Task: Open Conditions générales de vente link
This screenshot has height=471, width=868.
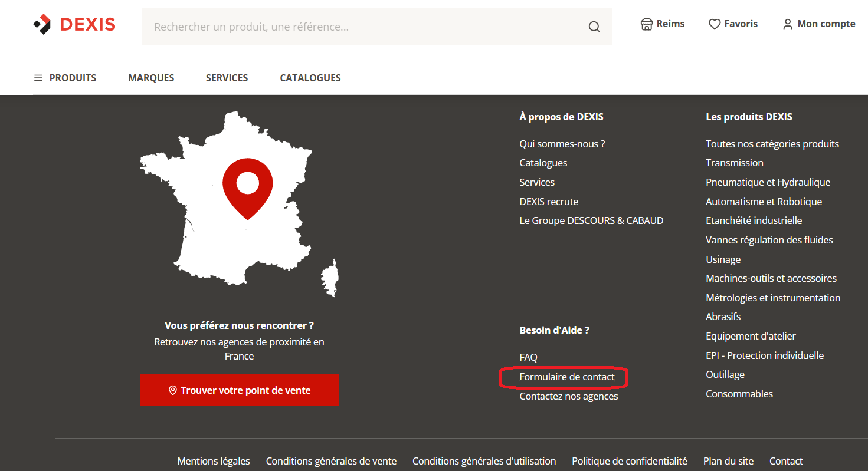Action: 331,461
